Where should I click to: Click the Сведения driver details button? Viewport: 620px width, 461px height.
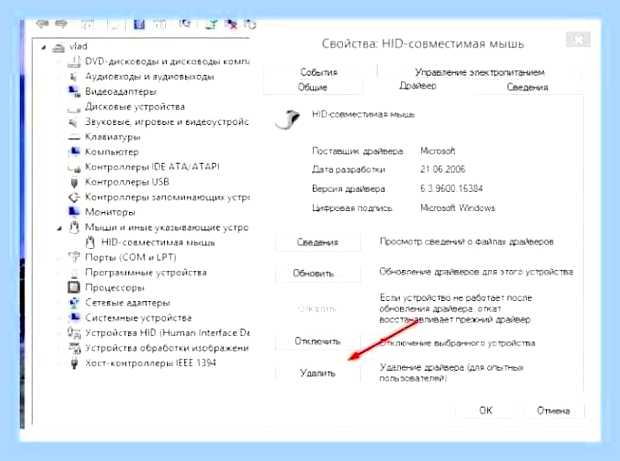[318, 242]
